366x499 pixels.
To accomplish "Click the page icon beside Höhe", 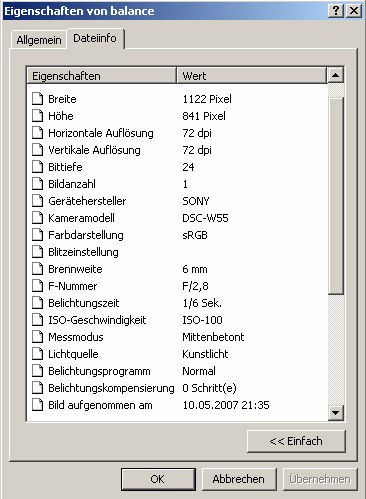I will (38, 116).
